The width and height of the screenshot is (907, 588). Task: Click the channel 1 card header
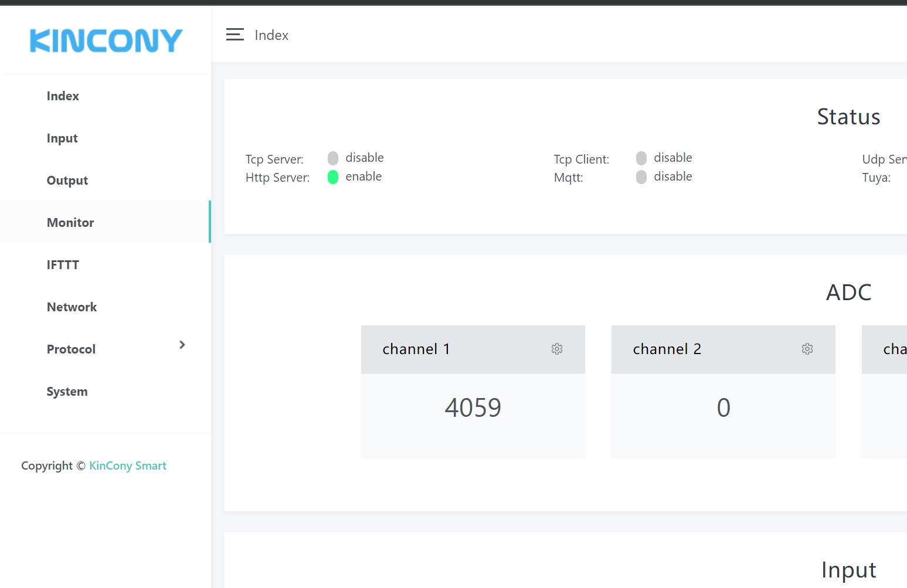[x=457, y=349]
